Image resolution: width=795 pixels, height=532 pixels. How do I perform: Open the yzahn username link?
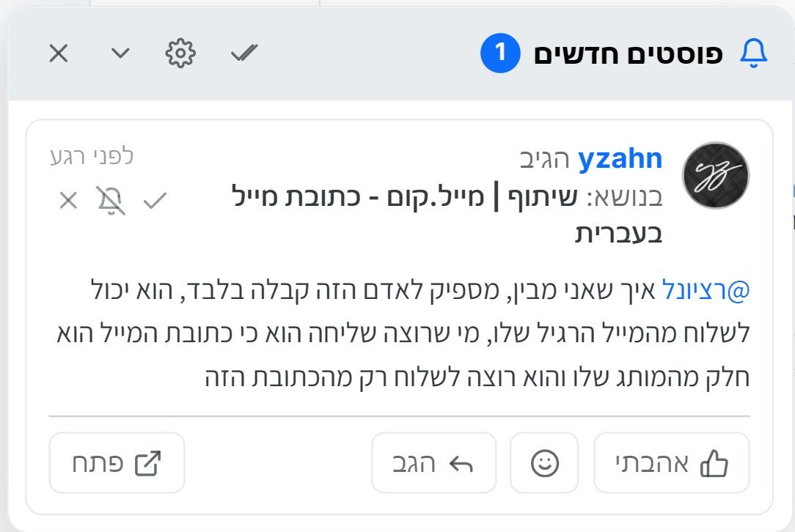click(x=620, y=158)
